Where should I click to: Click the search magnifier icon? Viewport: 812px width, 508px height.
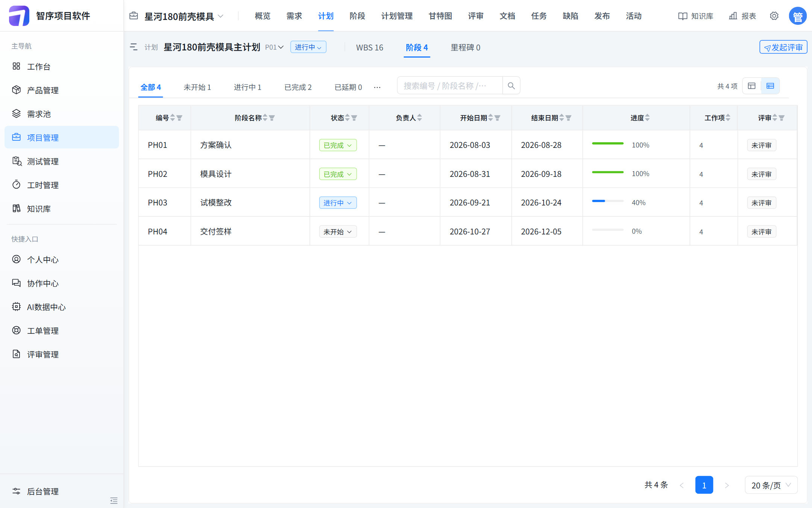(x=511, y=86)
